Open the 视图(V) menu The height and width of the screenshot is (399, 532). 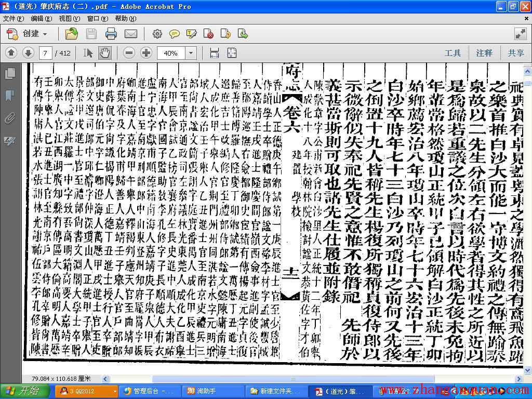point(70,19)
